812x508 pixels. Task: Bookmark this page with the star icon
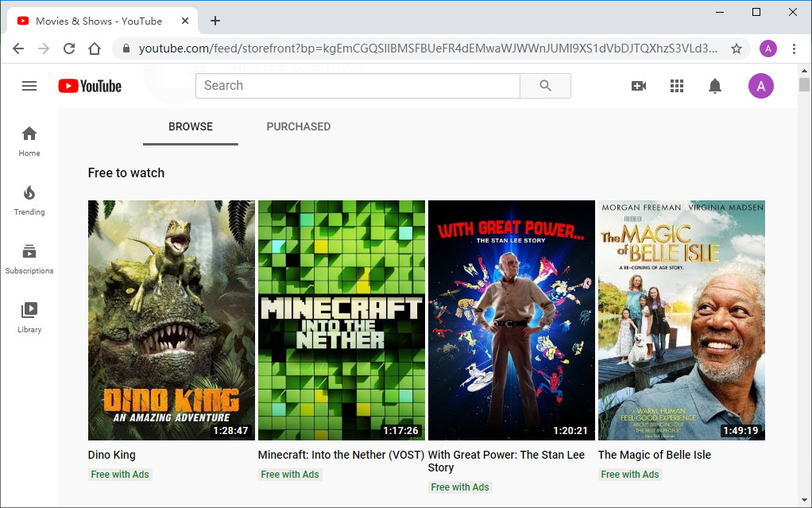pos(736,48)
